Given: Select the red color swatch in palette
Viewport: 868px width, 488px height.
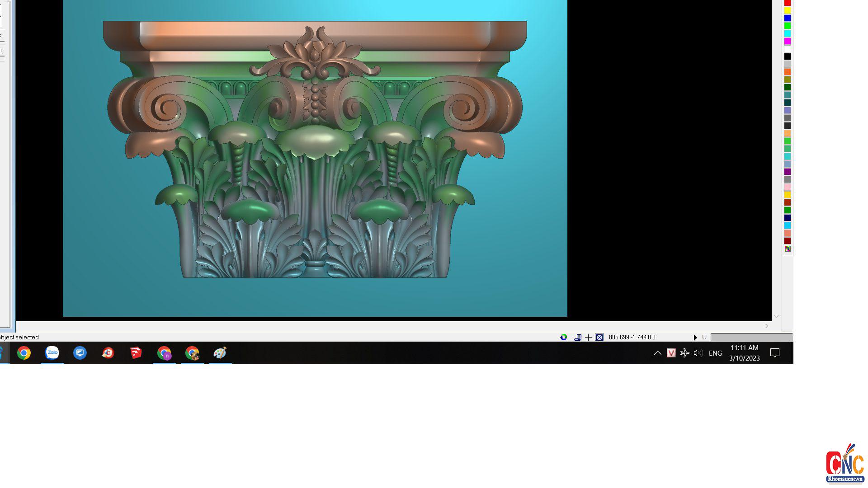Looking at the screenshot, I should (788, 3).
